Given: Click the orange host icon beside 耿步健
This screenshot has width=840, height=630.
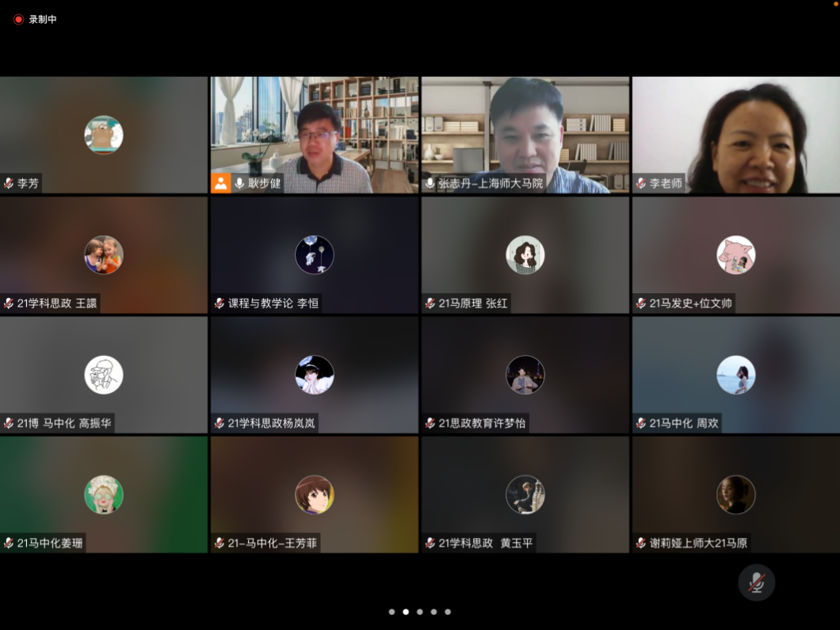Looking at the screenshot, I should click(x=221, y=183).
